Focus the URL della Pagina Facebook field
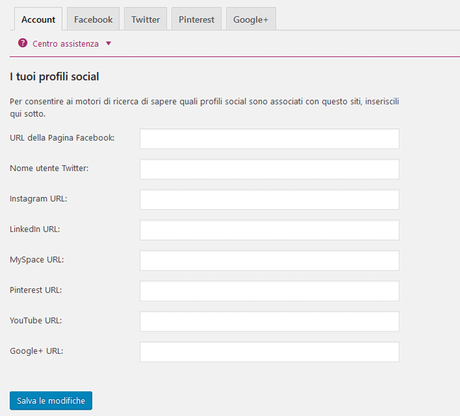Viewport: 460px width, 416px height. (269, 139)
